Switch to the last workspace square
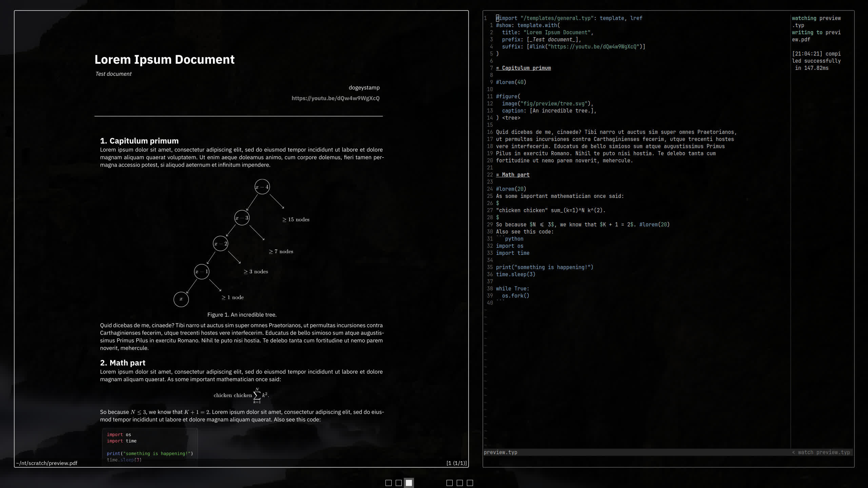 pyautogui.click(x=470, y=483)
